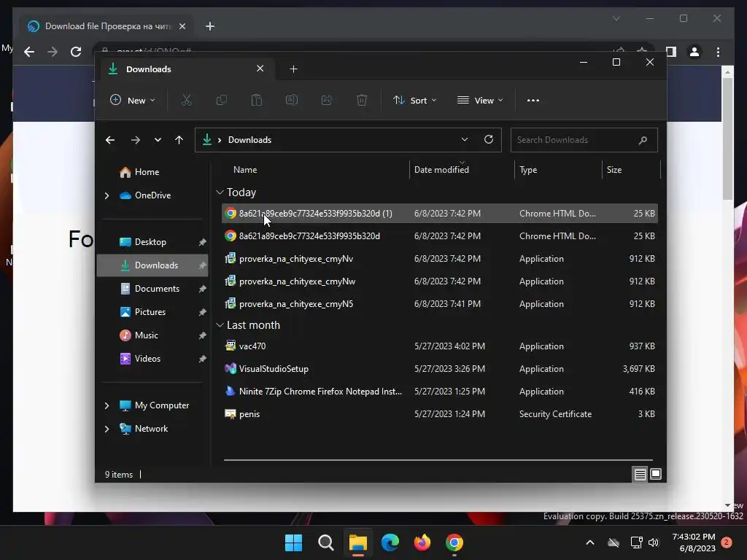
Task: Open recent locations chevron dropdown
Action: click(158, 140)
